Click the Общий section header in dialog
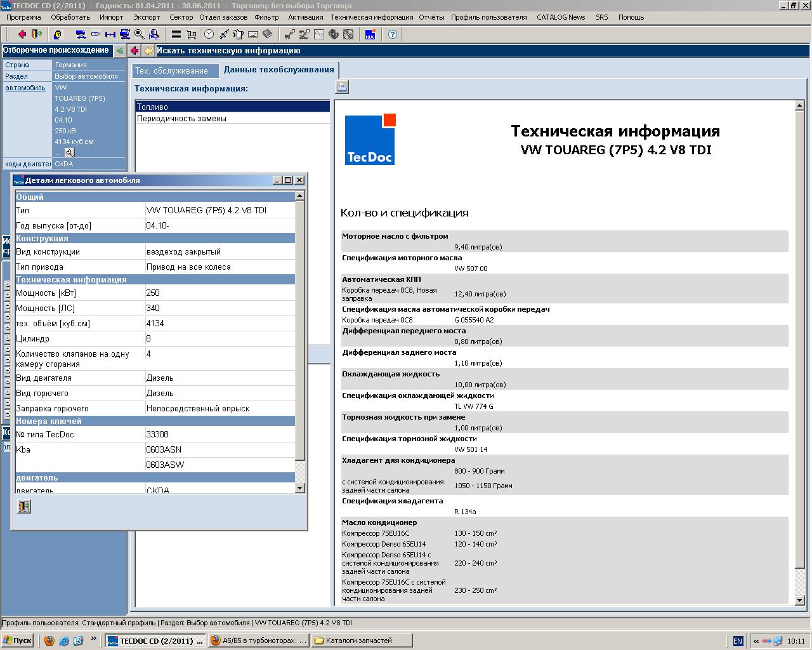The height and width of the screenshot is (650, 812). tap(155, 197)
